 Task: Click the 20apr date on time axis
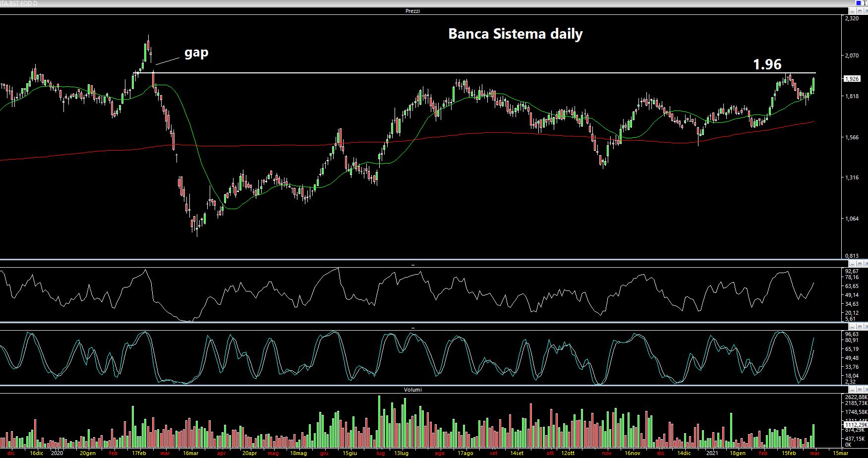249,453
